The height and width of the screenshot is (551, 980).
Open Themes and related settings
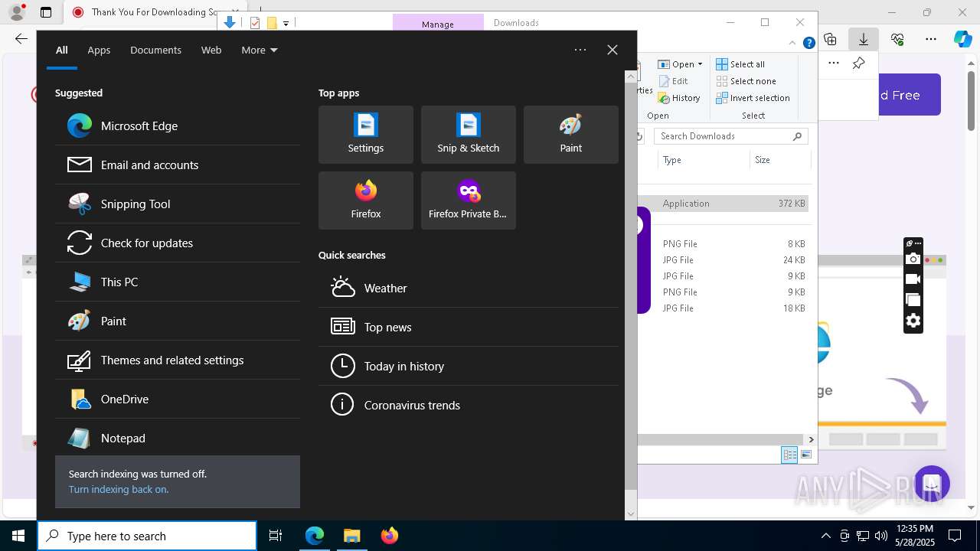coord(178,360)
